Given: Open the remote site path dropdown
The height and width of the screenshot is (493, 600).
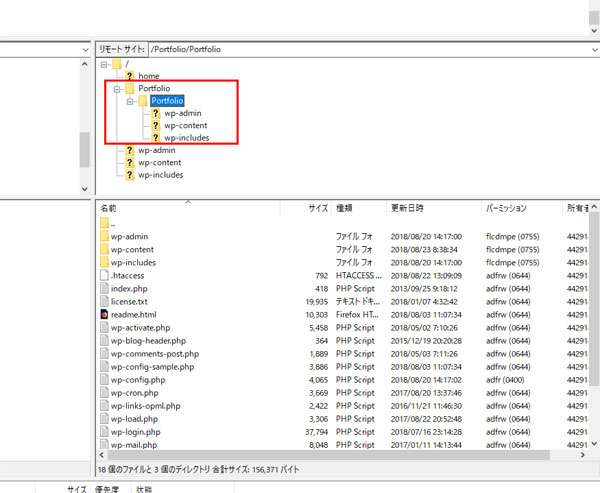Looking at the screenshot, I should (x=594, y=50).
